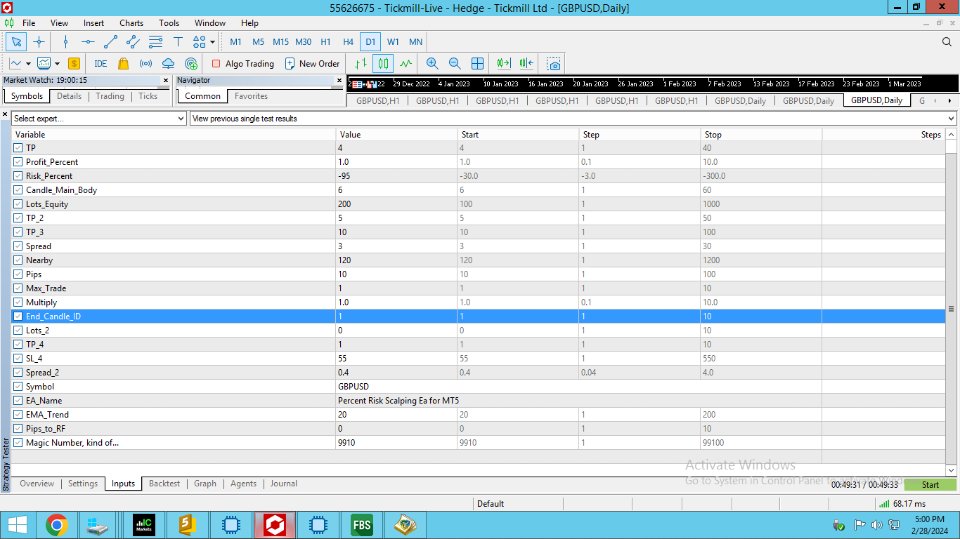The height and width of the screenshot is (539, 960).
Task: Select the H4 timeframe
Action: tap(348, 42)
